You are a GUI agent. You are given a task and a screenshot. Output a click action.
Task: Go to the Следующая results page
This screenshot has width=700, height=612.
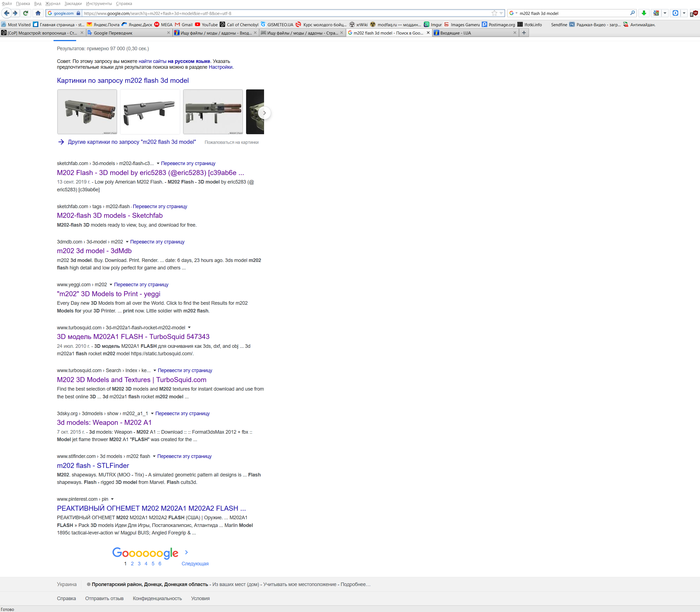(195, 564)
